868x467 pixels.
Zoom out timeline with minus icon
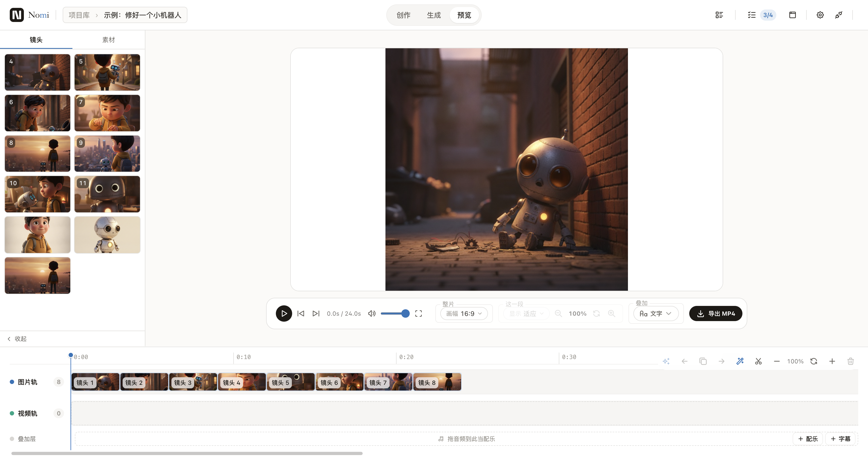click(777, 361)
